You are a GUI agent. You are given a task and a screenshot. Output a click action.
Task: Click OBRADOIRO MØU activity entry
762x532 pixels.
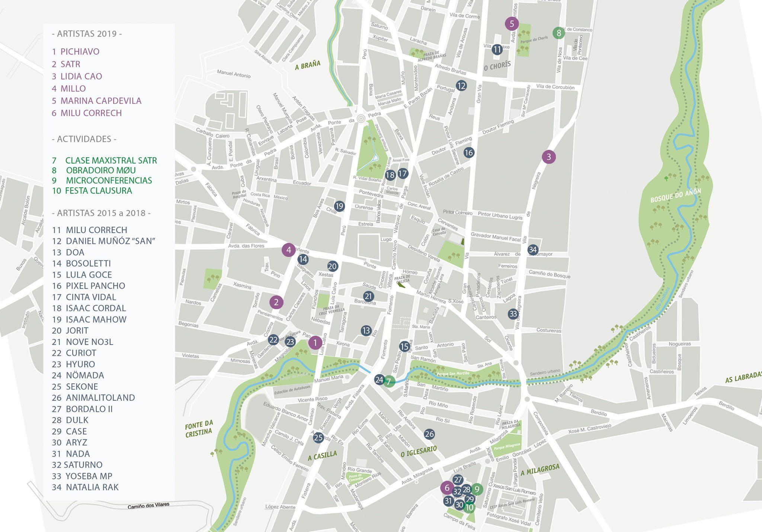100,170
